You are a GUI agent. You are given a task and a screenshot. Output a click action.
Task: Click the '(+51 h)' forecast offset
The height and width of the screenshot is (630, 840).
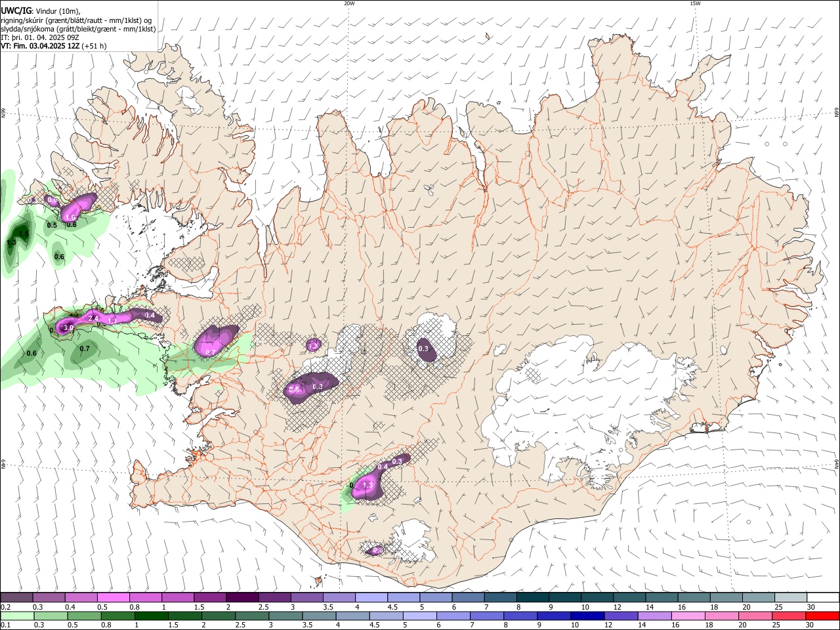click(94, 46)
